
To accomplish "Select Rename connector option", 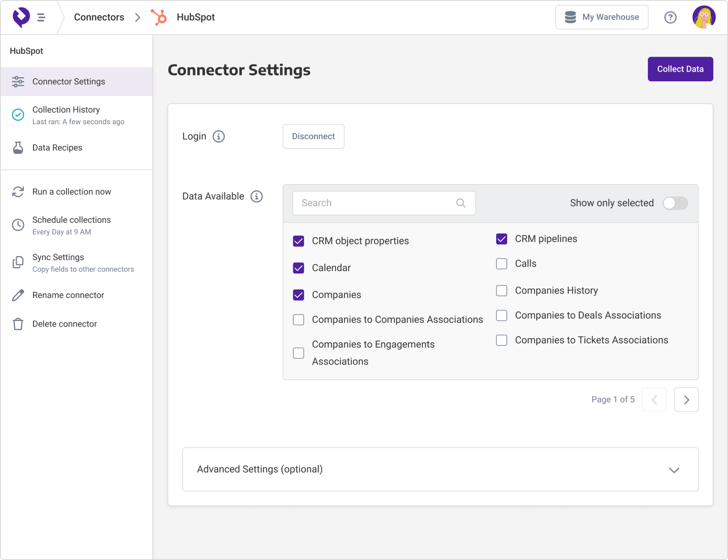I will (76, 295).
